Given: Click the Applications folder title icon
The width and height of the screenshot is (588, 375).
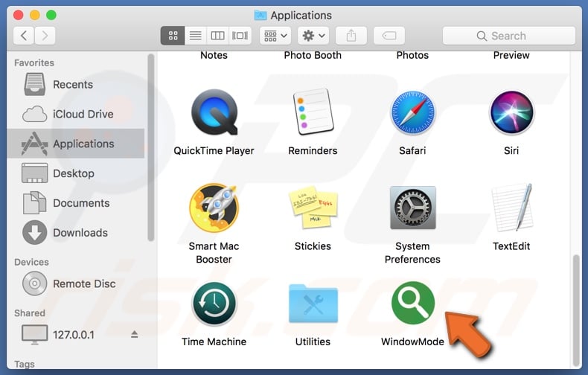Looking at the screenshot, I should (261, 16).
